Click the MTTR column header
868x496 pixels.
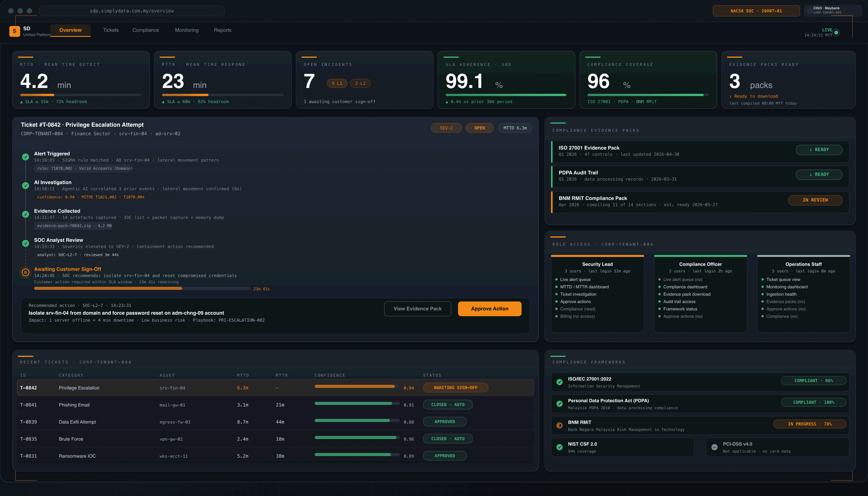click(282, 375)
